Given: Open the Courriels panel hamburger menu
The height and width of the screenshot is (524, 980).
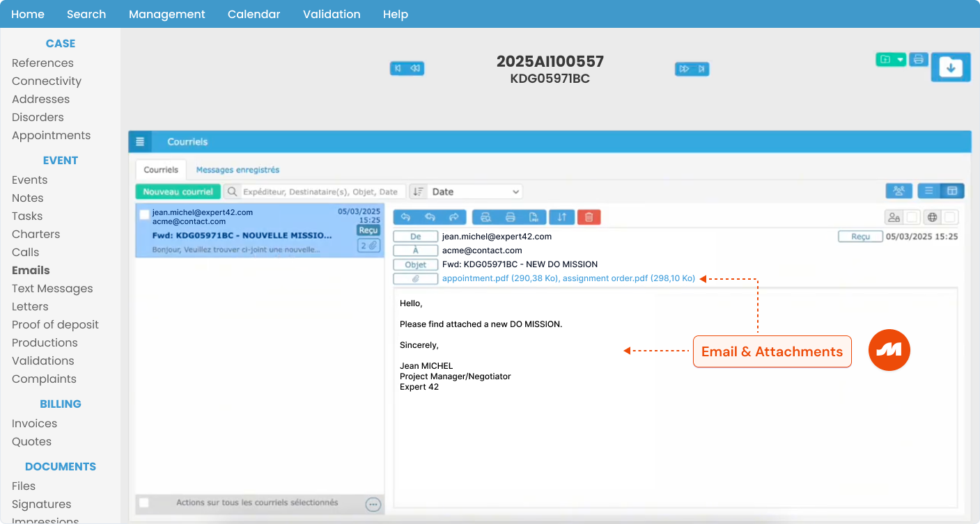Looking at the screenshot, I should [140, 141].
